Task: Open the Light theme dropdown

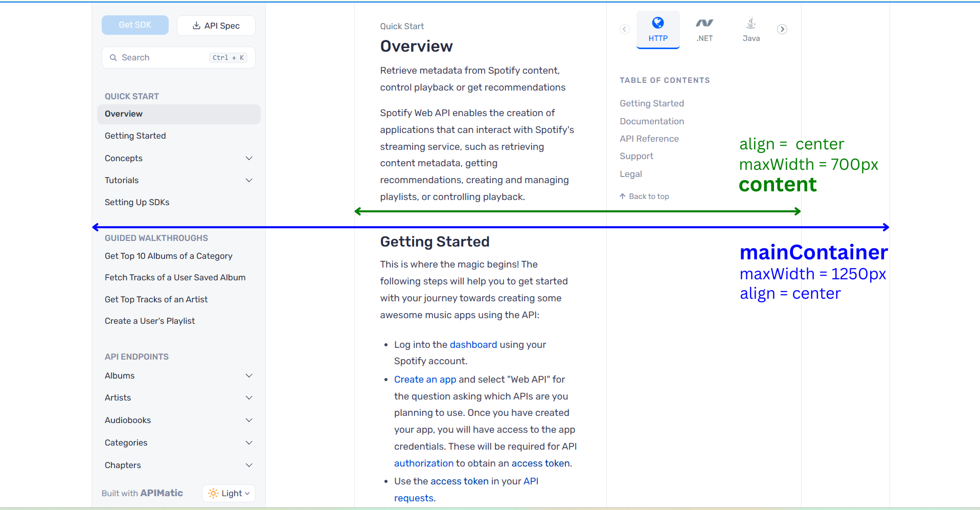Action: pyautogui.click(x=229, y=493)
